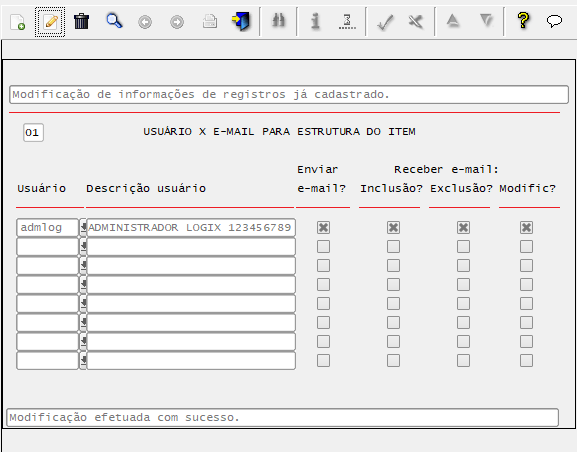Uncheck Inclusão checkbox for admlog

tap(393, 227)
